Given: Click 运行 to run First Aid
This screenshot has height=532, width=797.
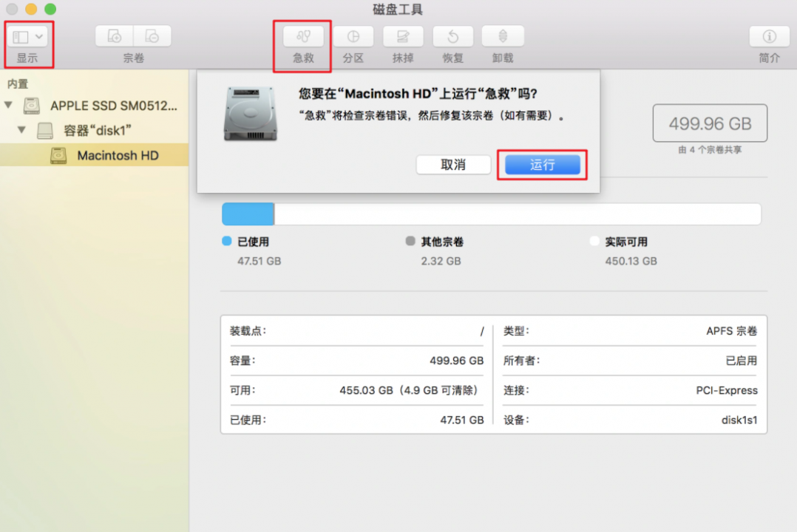Looking at the screenshot, I should coord(543,165).
